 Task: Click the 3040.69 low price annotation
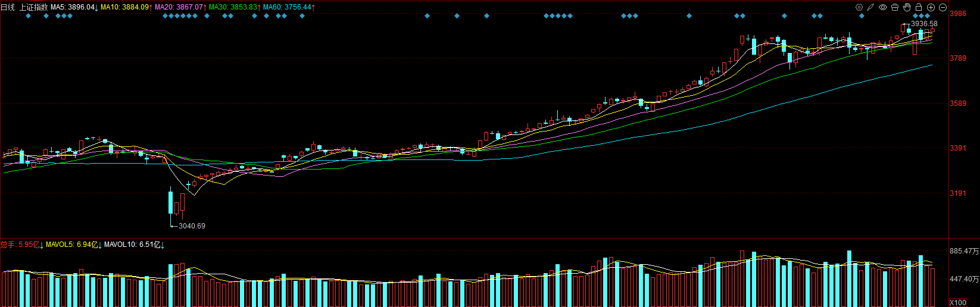coord(192,226)
